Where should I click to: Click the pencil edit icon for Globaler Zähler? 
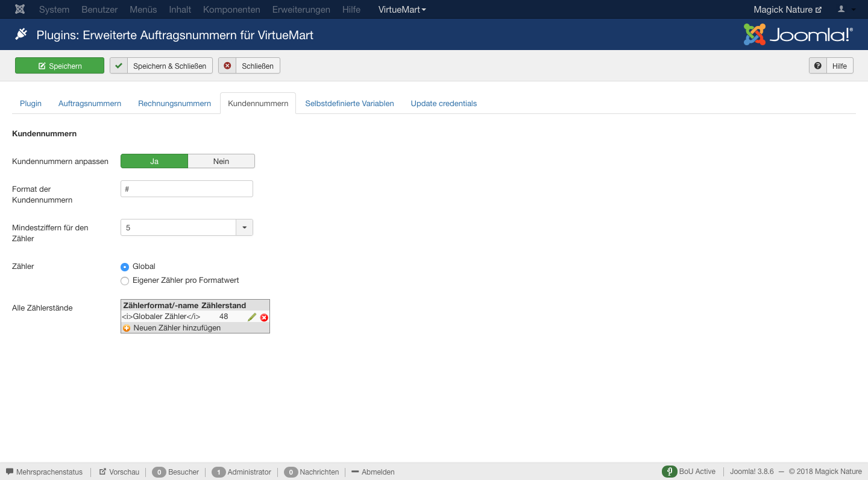252,317
